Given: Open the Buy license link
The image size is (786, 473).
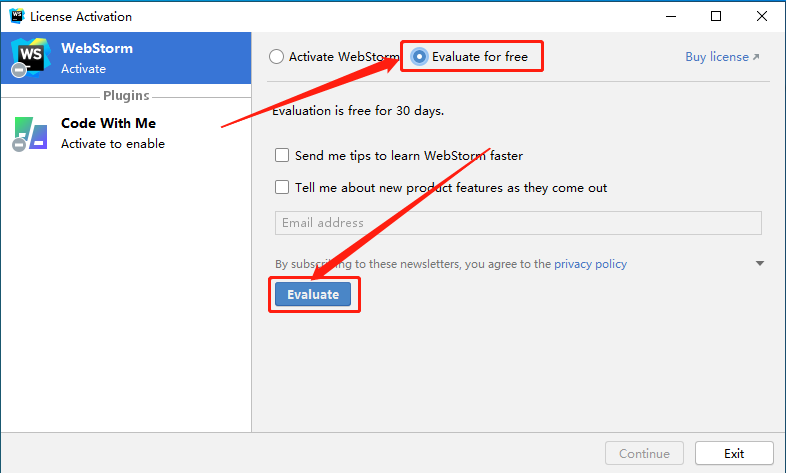Looking at the screenshot, I should tap(722, 57).
